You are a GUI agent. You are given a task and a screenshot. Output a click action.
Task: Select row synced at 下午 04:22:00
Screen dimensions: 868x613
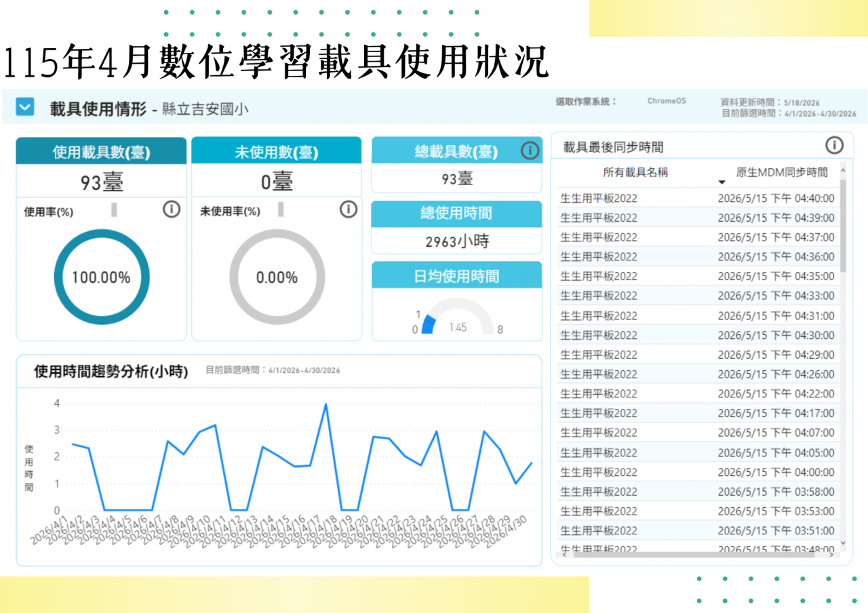[698, 393]
